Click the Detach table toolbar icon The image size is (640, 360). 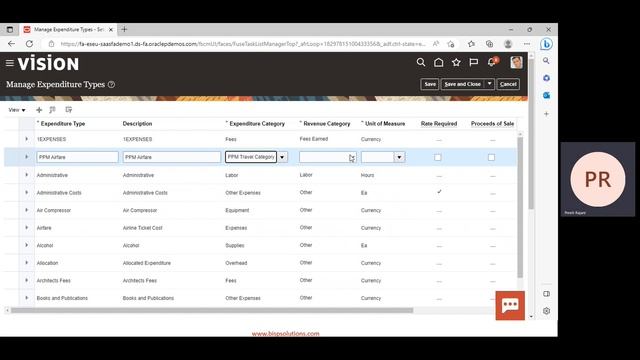(69, 110)
